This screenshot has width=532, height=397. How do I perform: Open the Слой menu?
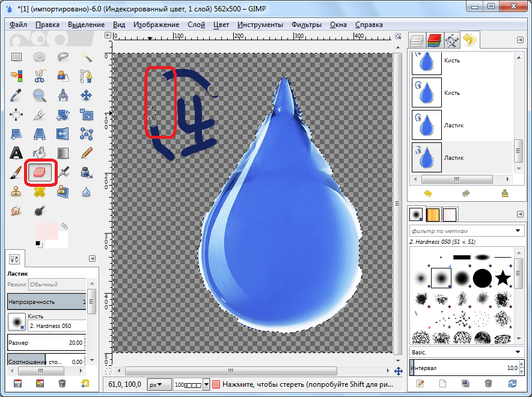196,25
